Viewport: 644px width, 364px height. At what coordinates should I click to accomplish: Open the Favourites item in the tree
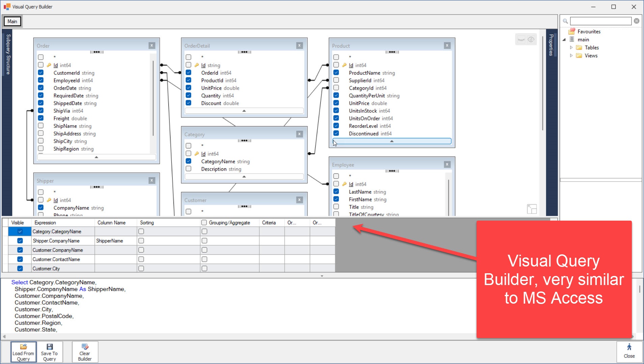(589, 31)
